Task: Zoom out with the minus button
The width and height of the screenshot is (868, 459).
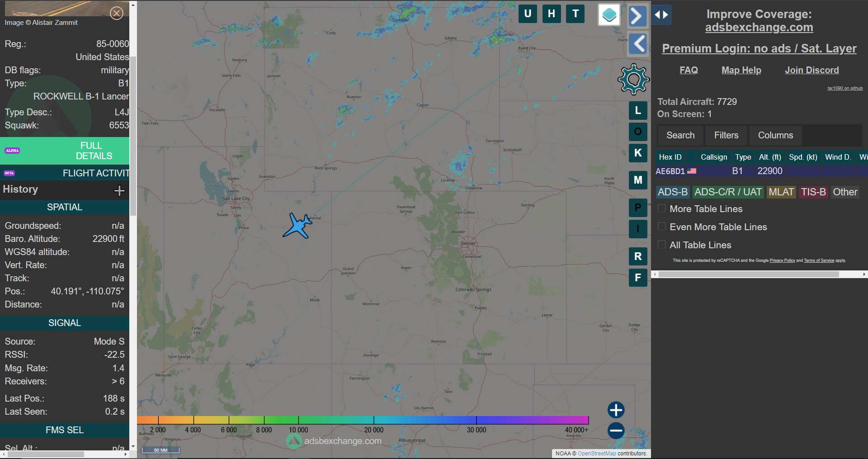Action: click(x=616, y=431)
